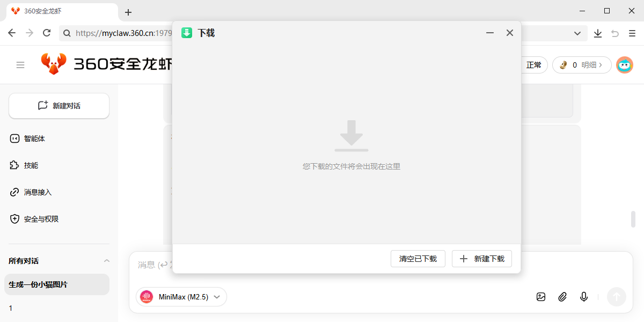This screenshot has height=322, width=644.
Task: Reload the page with refresh icon
Action: click(x=47, y=33)
